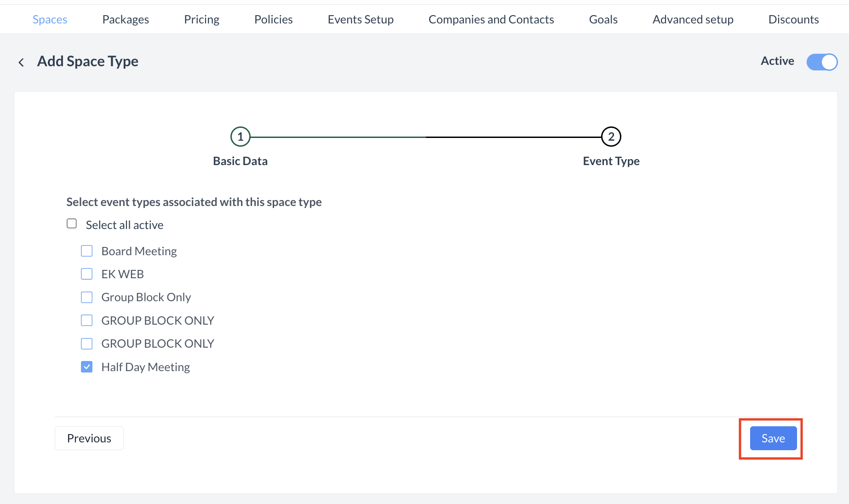Switch to the Discounts tab
Viewport: 849px width, 504px height.
click(x=793, y=19)
